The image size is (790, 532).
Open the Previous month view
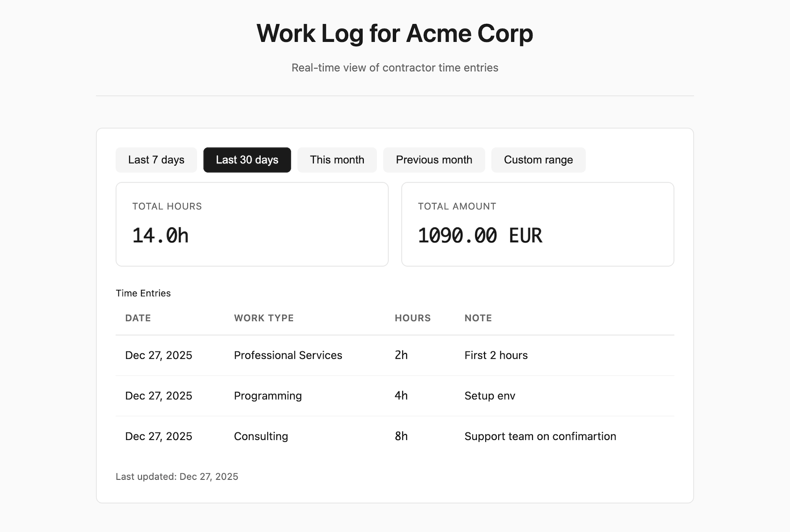[434, 160]
